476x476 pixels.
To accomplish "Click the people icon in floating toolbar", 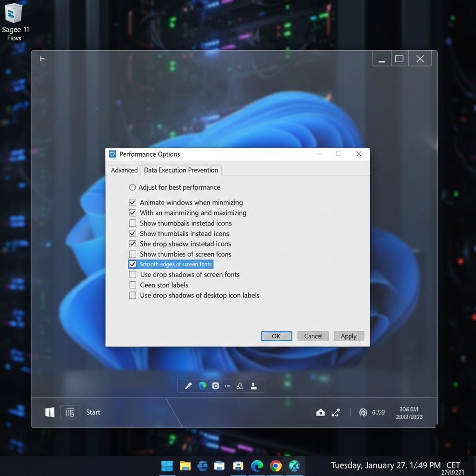I will click(240, 386).
